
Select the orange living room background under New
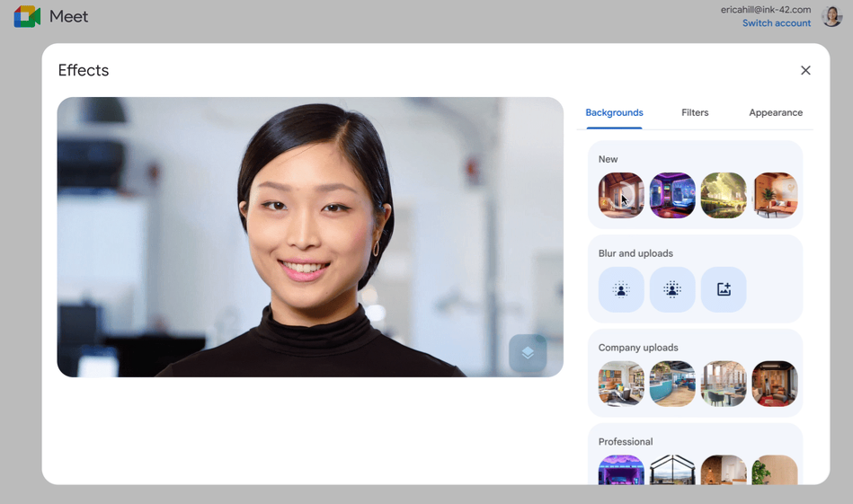[775, 195]
